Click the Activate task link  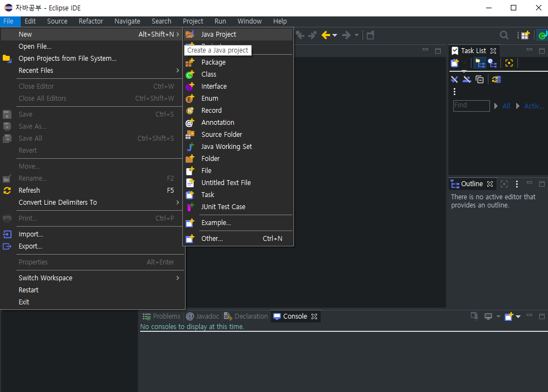pyautogui.click(x=534, y=106)
